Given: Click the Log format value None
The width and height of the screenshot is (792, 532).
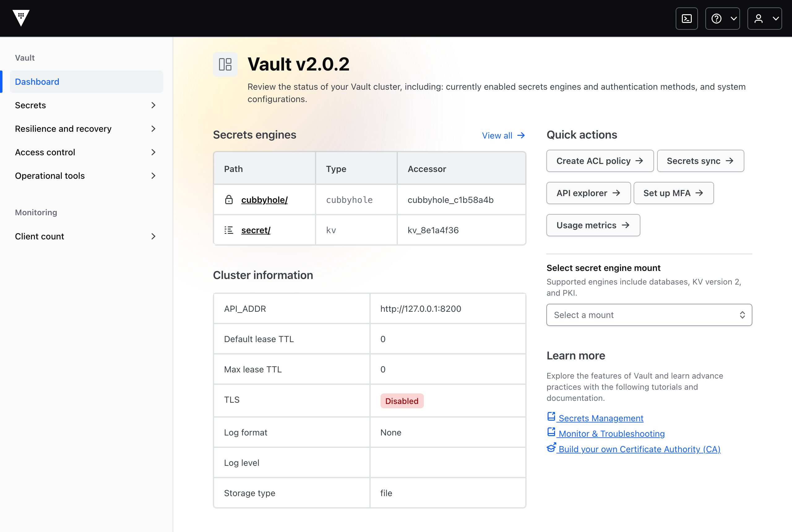Looking at the screenshot, I should 390,433.
